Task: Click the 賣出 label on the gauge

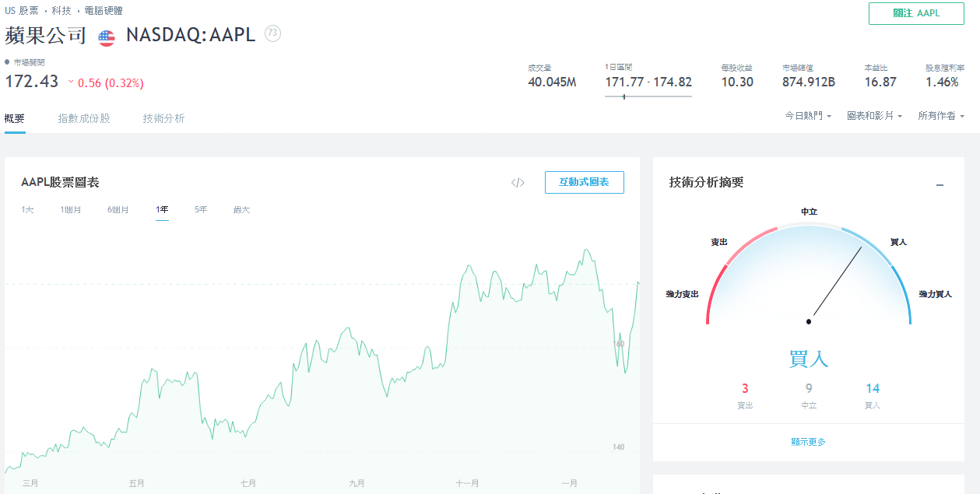Action: (719, 242)
